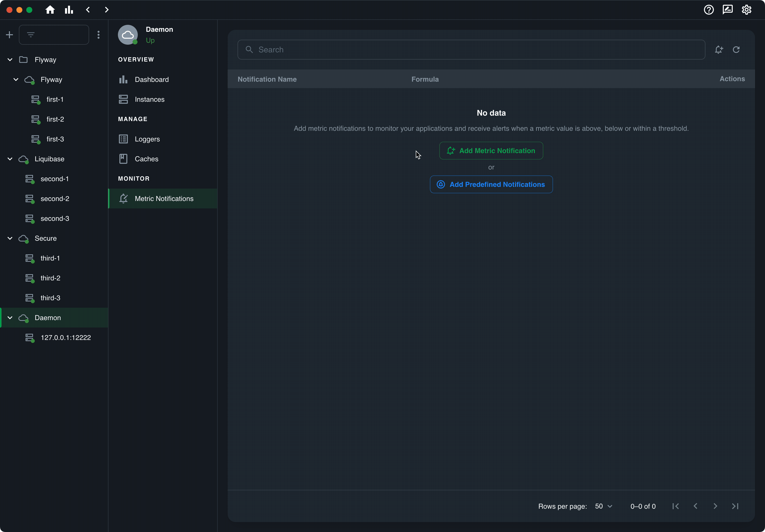Click Add Metric Notification button

pyautogui.click(x=491, y=151)
